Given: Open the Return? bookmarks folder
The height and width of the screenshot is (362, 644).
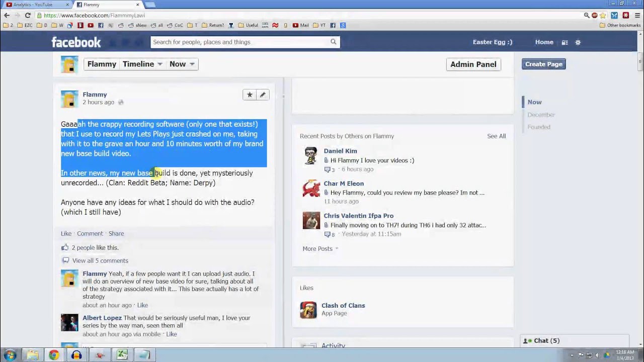Looking at the screenshot, I should pos(213,25).
